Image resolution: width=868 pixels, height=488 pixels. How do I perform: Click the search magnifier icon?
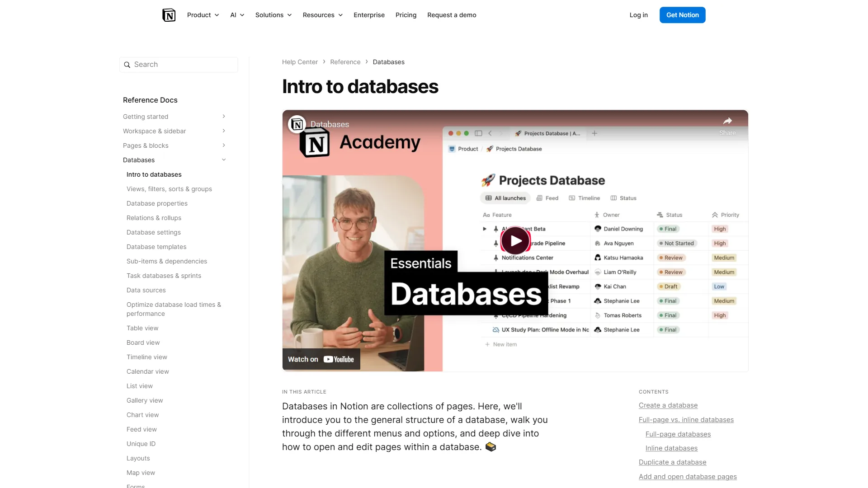point(127,65)
